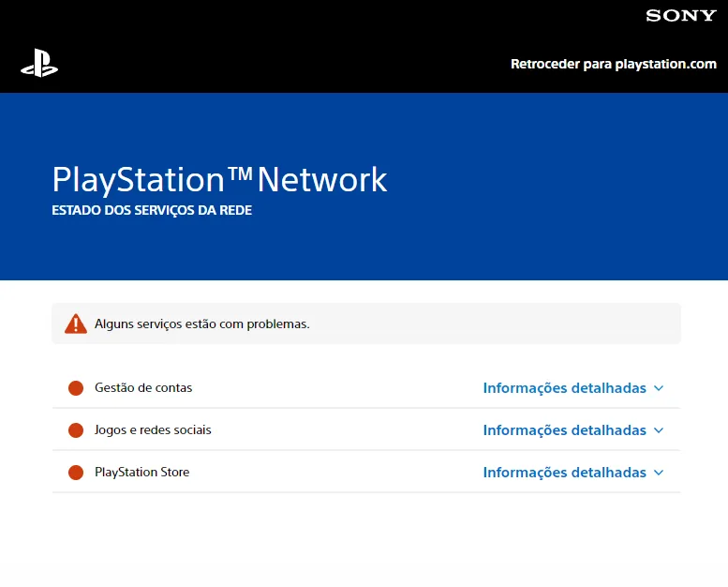Select the Gestão de contas service label
Viewport: 728px width, 587px height.
(x=143, y=387)
